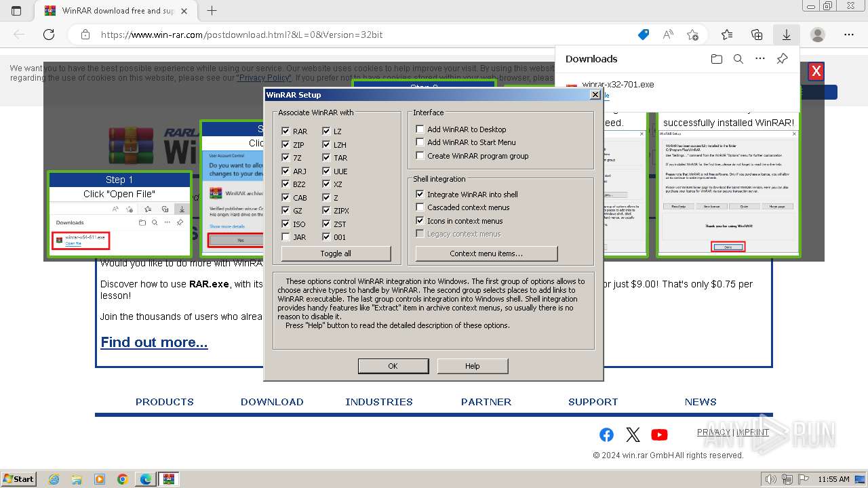Viewport: 868px width, 488px height.
Task: Enable JAR association checkbox
Action: pyautogui.click(x=285, y=237)
